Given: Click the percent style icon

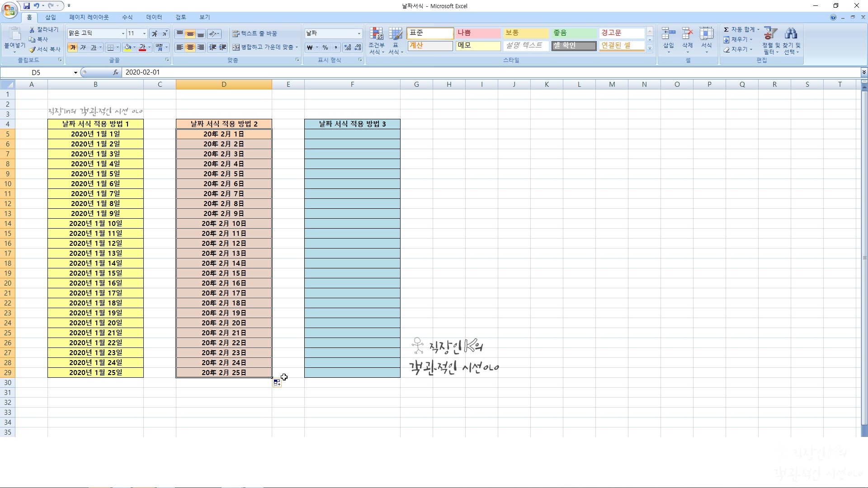Looking at the screenshot, I should click(325, 47).
